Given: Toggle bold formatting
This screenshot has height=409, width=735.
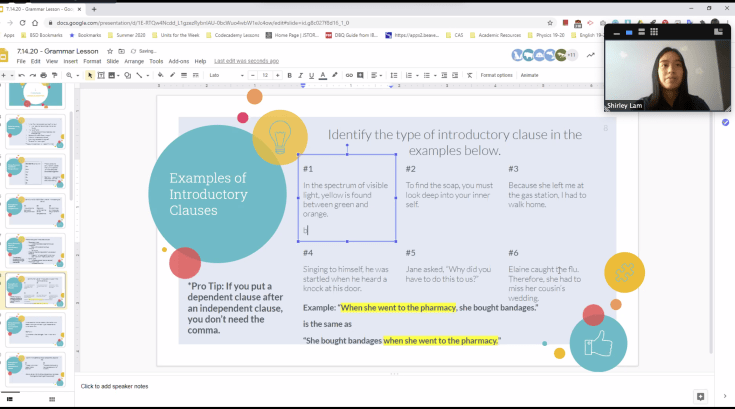Looking at the screenshot, I should [x=289, y=75].
